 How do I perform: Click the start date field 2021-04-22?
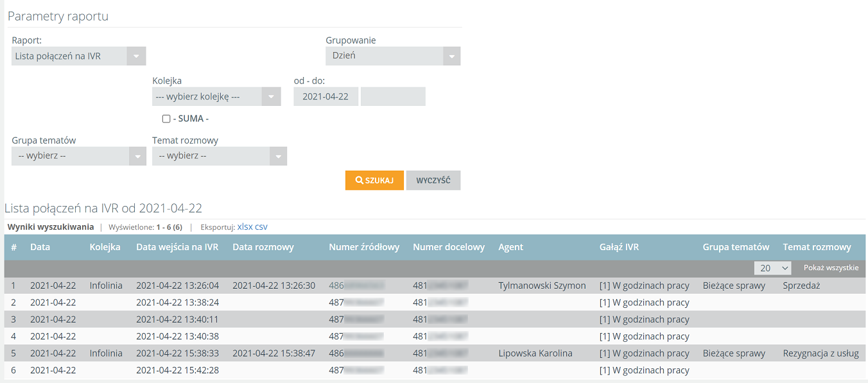tap(325, 97)
